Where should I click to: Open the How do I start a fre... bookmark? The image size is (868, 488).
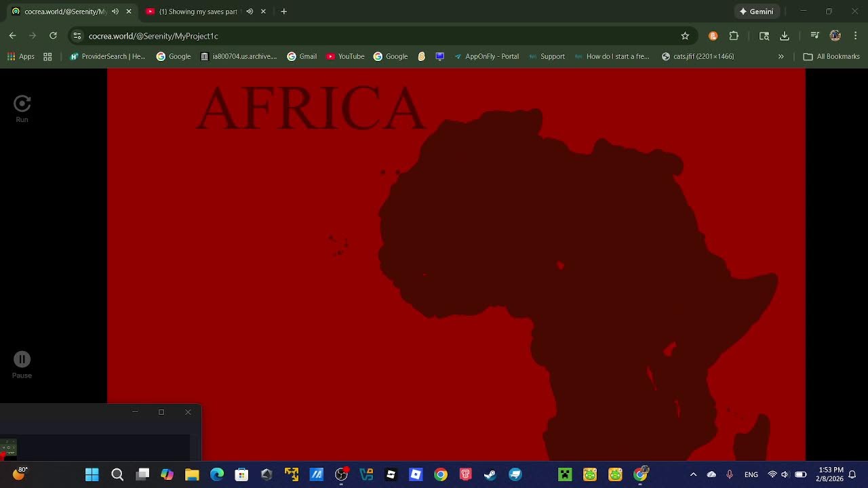coord(612,56)
